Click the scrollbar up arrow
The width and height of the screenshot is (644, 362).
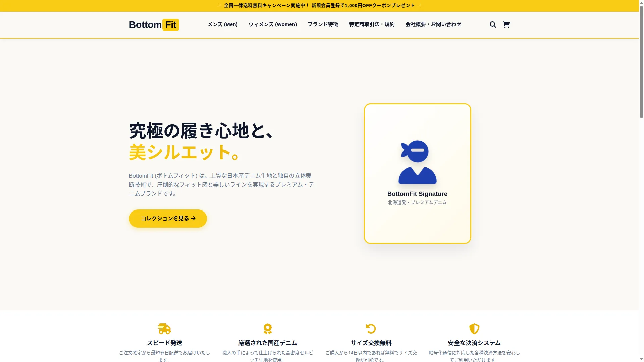[641, 3]
